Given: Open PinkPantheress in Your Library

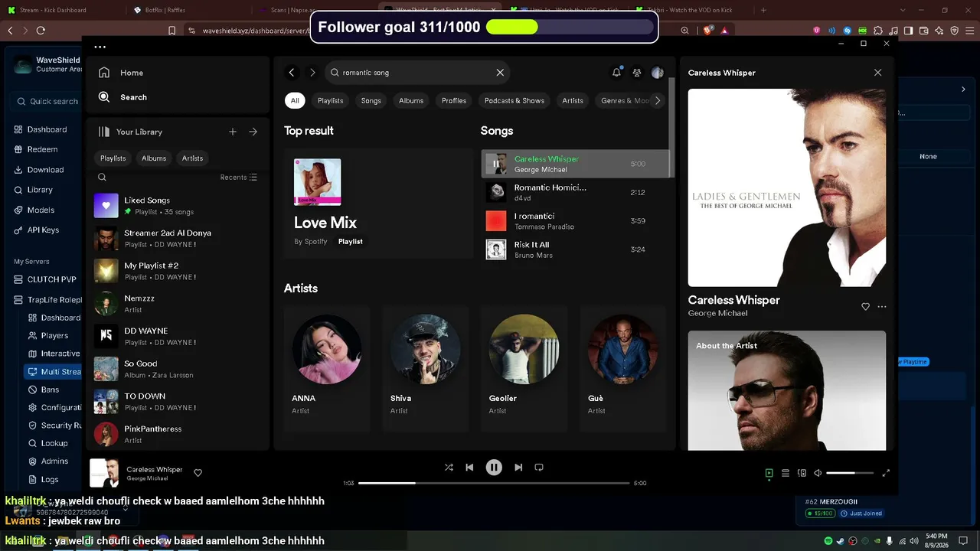Looking at the screenshot, I should point(178,435).
